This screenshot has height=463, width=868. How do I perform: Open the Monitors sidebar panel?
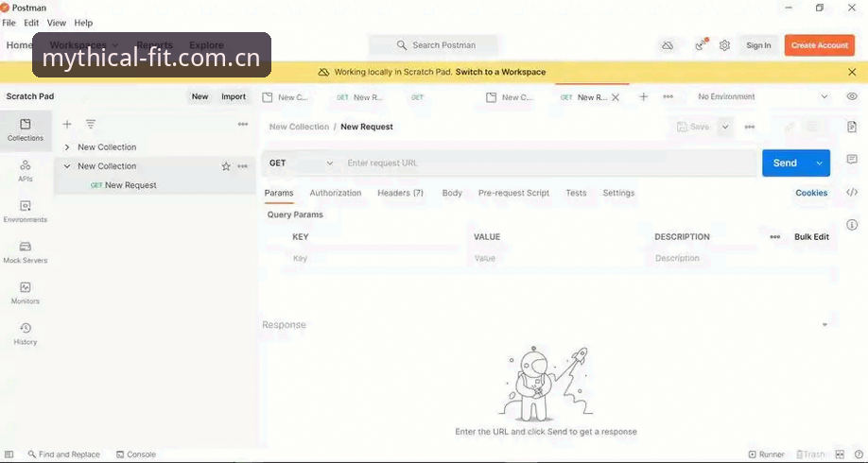click(x=26, y=293)
